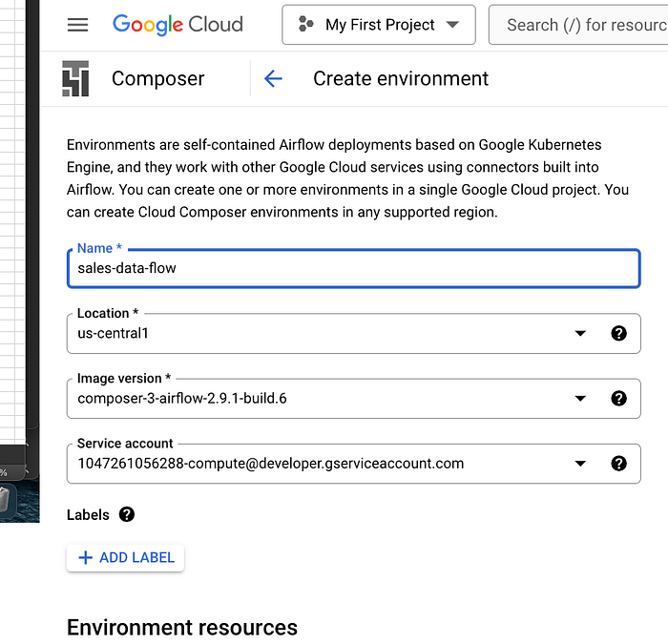Show help tooltip next to Labels
Viewport: 668px width, 644px height.
(x=127, y=514)
